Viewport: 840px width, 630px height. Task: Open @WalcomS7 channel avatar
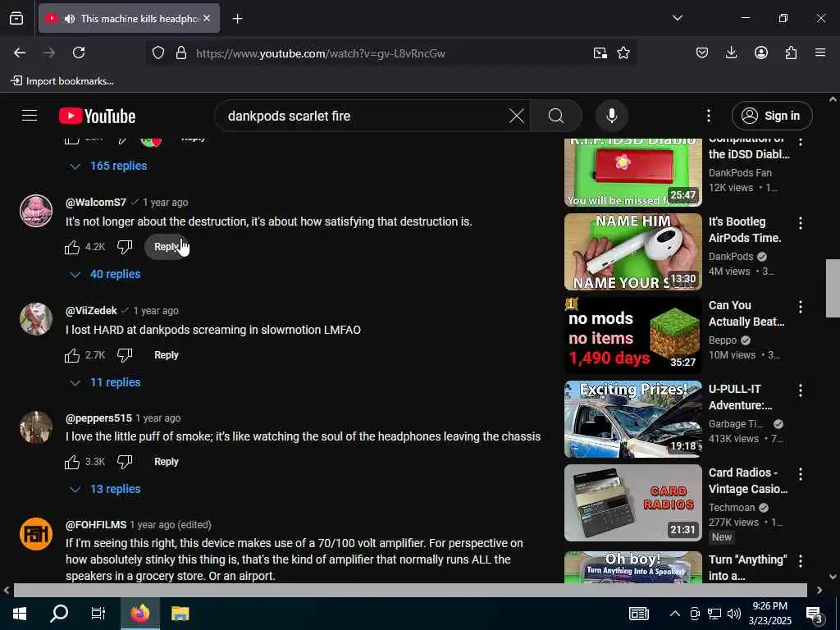pos(36,211)
